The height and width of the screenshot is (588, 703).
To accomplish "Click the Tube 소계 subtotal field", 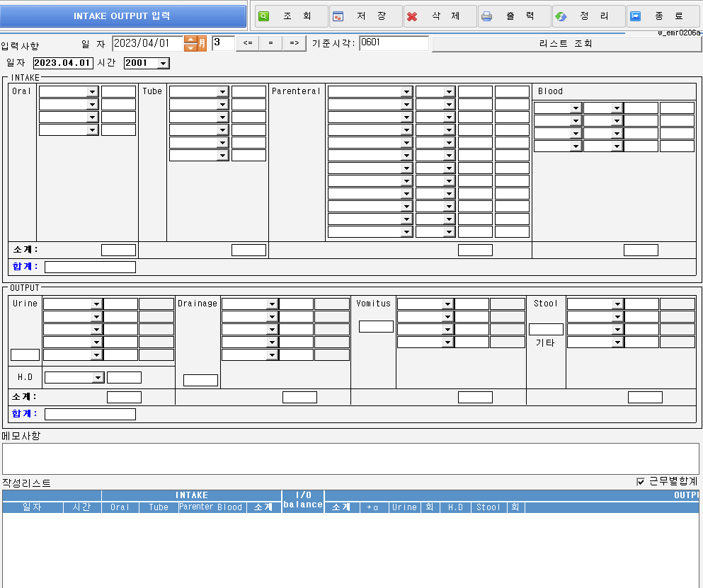I will coord(248,250).
